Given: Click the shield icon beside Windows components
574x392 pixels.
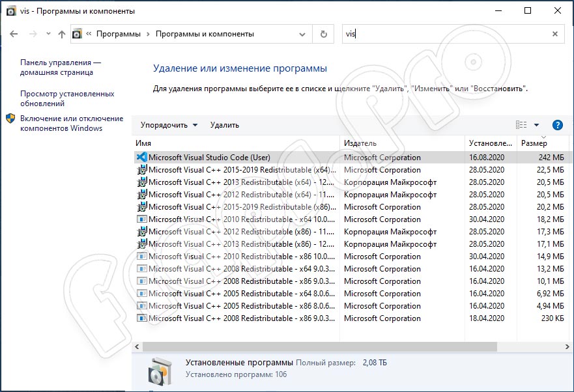Looking at the screenshot, I should (x=10, y=119).
